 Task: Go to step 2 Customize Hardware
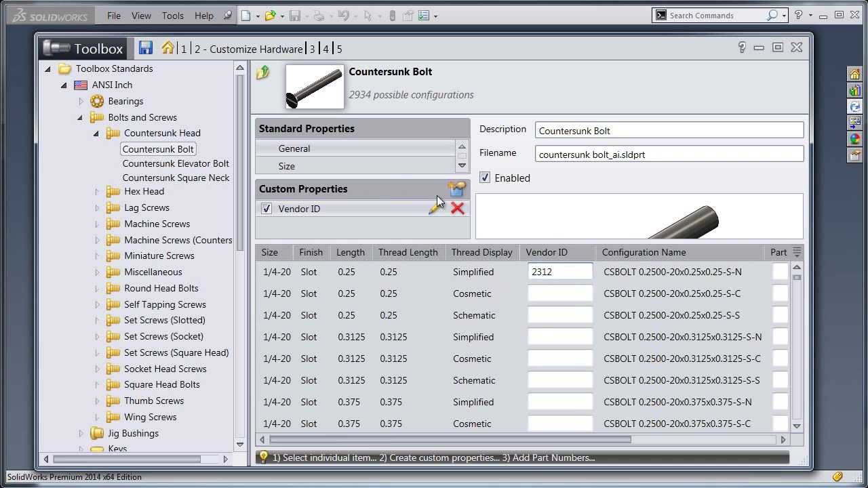[248, 49]
